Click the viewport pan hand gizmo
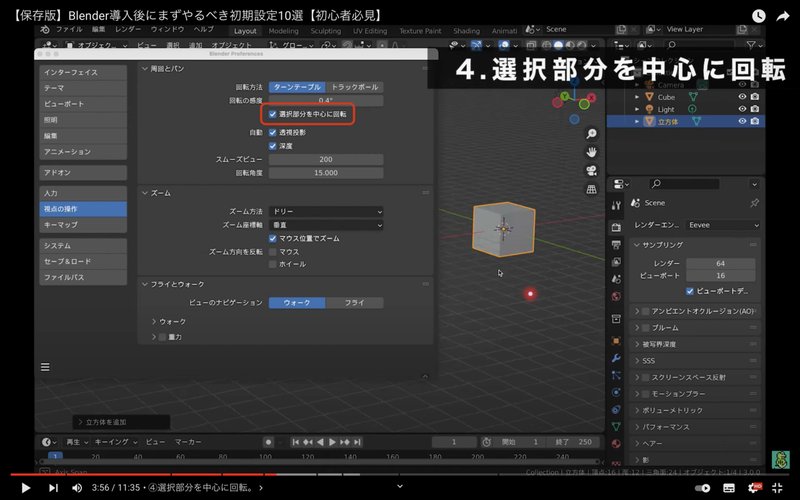This screenshot has width=800, height=500. (x=591, y=152)
